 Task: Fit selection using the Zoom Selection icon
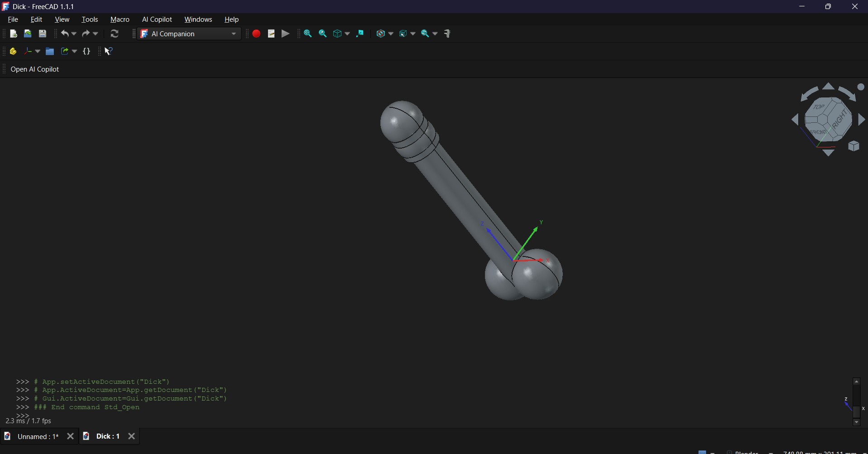(323, 34)
